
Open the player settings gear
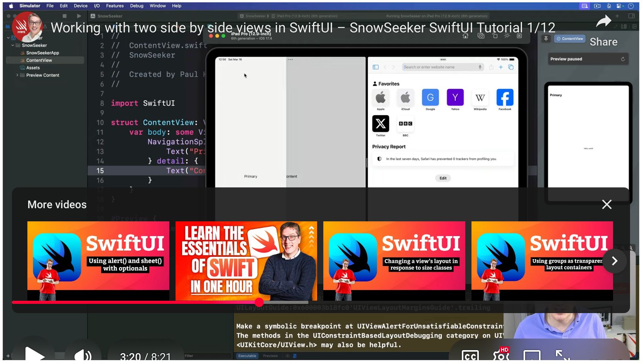click(x=501, y=356)
